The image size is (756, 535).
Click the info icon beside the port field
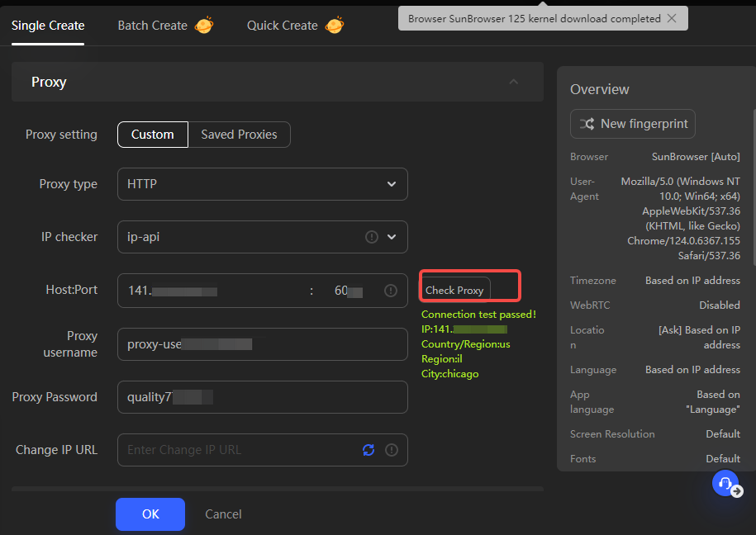(x=391, y=291)
